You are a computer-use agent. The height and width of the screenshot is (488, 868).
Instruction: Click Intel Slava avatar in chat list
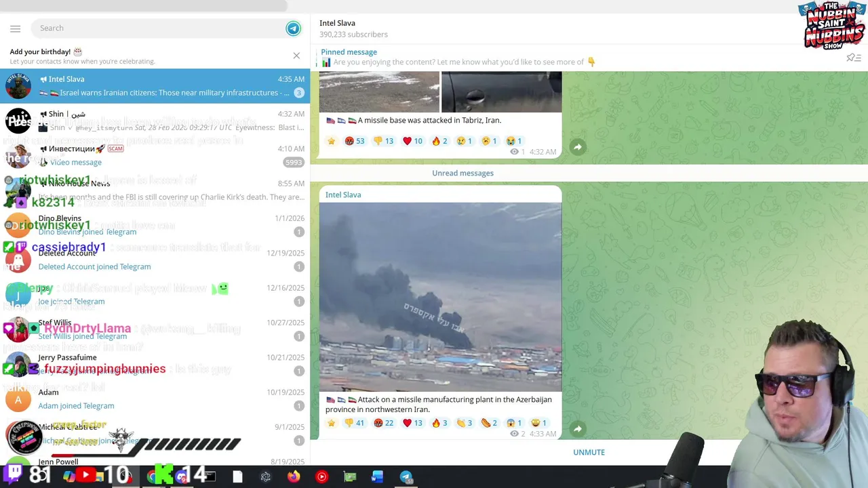[18, 86]
